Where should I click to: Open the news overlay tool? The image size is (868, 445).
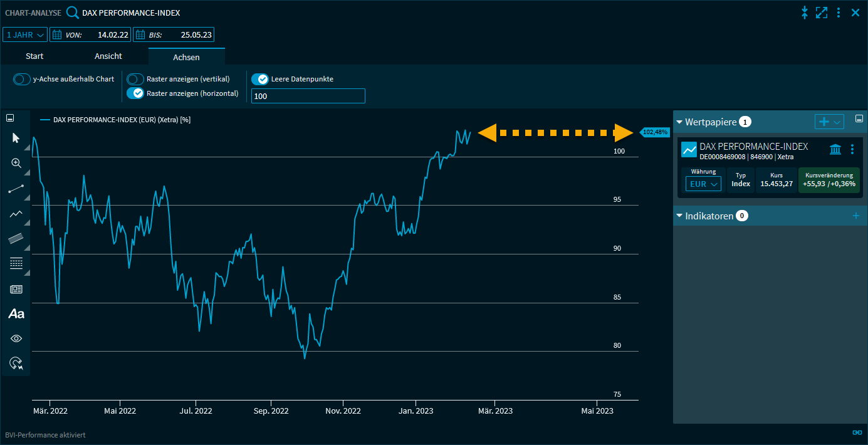tap(16, 289)
